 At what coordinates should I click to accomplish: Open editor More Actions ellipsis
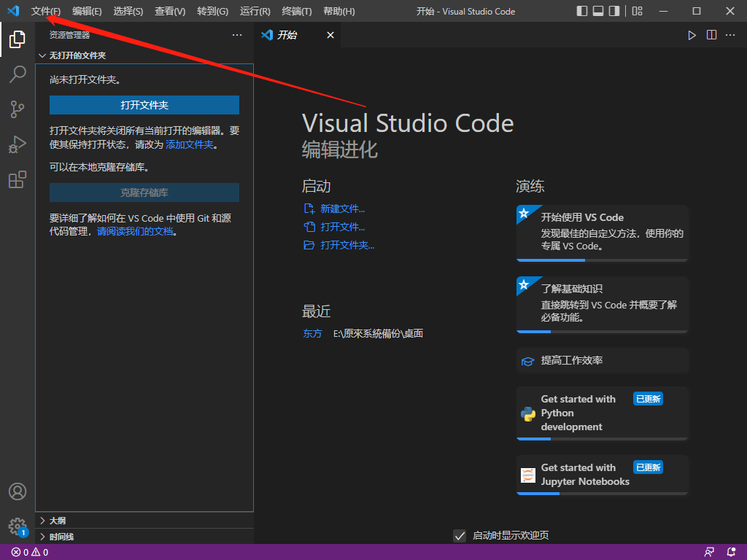tap(730, 35)
